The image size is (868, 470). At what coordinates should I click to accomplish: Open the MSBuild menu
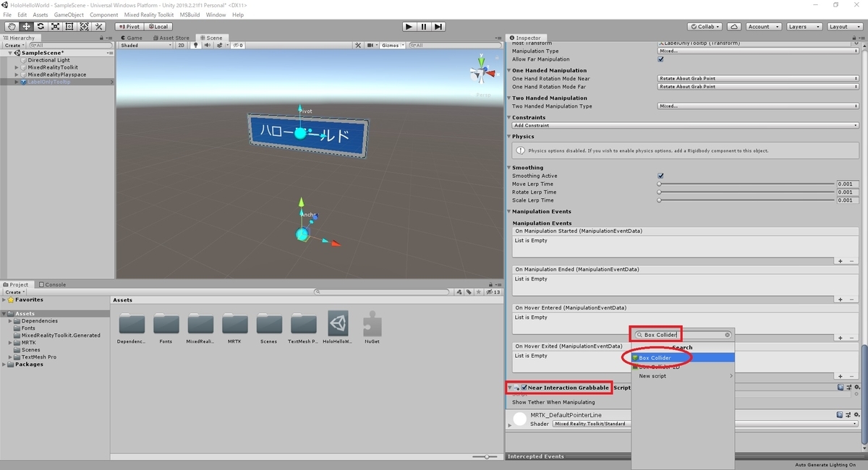pos(190,14)
